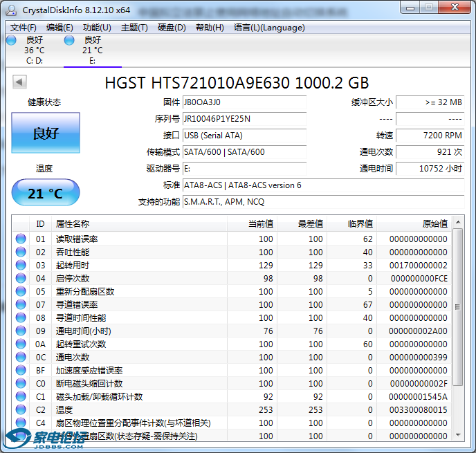Viewport: 476px width, 453px height.
Task: Click status icon for attribute 0C 通电次数
Action: [21, 357]
